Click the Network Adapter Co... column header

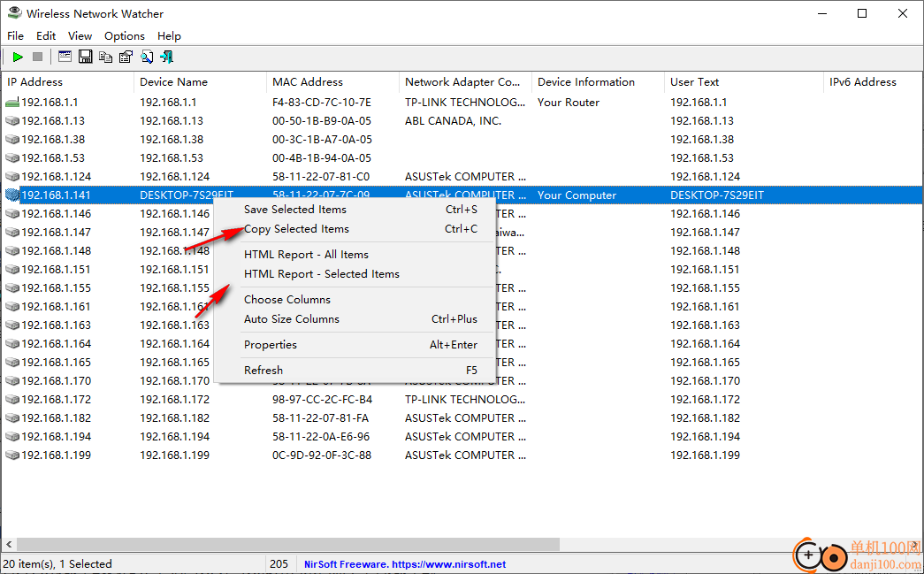(x=465, y=82)
